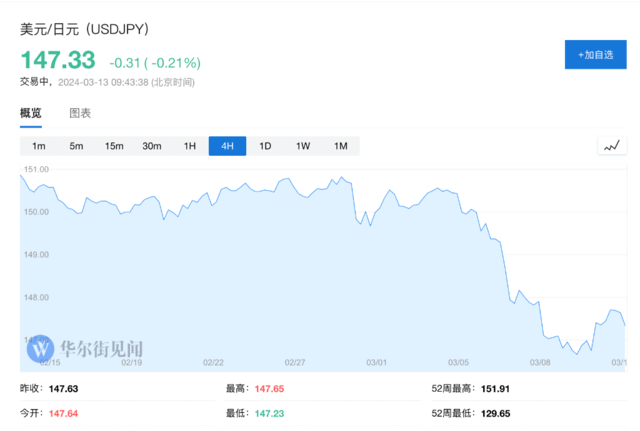Select the 1m timeframe

[38, 147]
